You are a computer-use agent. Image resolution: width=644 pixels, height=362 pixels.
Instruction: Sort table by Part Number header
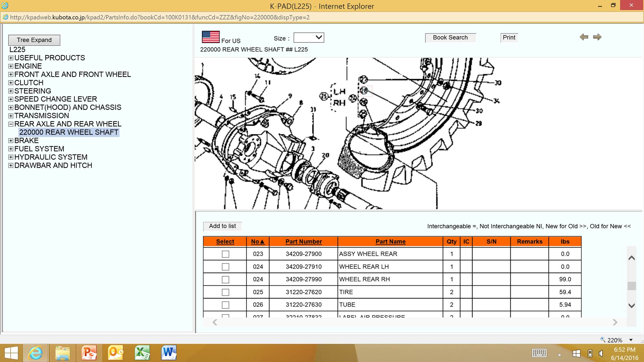(x=303, y=242)
